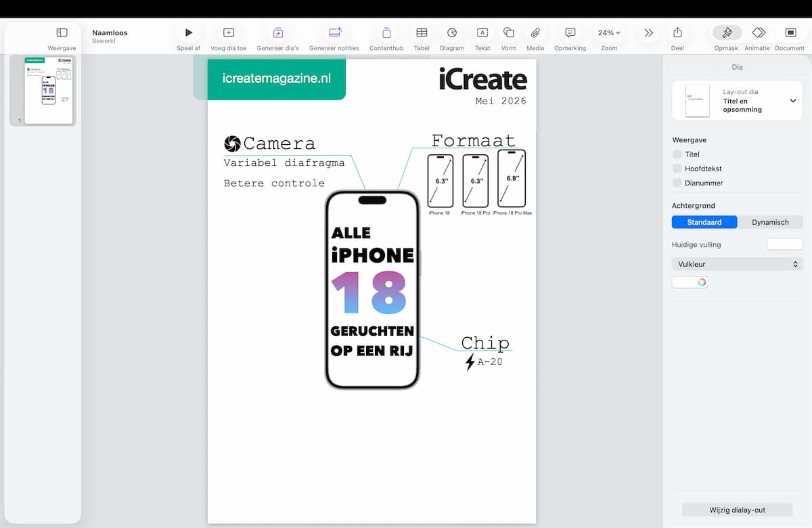Select the Chip heading on slide
Image resolution: width=812 pixels, height=528 pixels.
pyautogui.click(x=485, y=343)
